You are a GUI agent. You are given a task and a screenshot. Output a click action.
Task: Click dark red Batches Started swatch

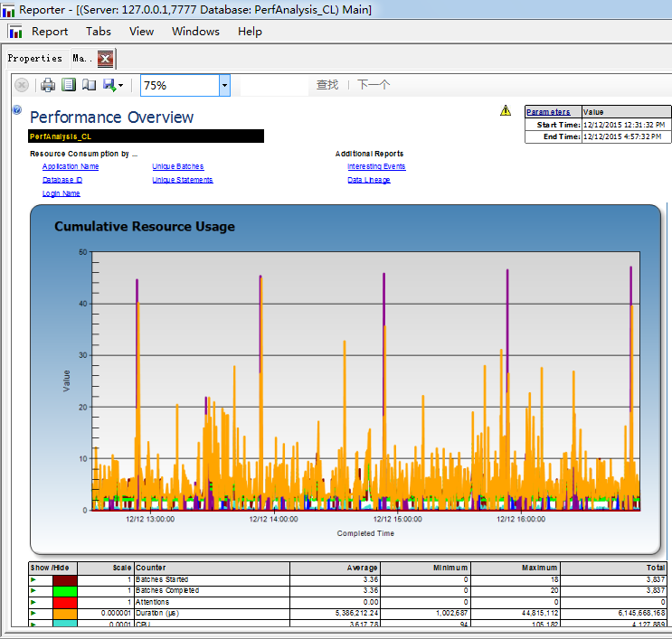tap(65, 580)
